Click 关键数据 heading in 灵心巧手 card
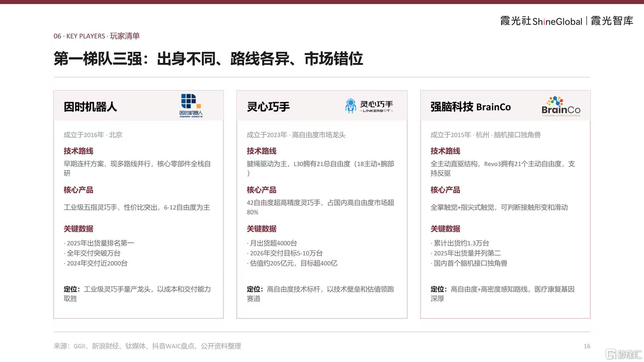The width and height of the screenshot is (644, 362). (262, 229)
